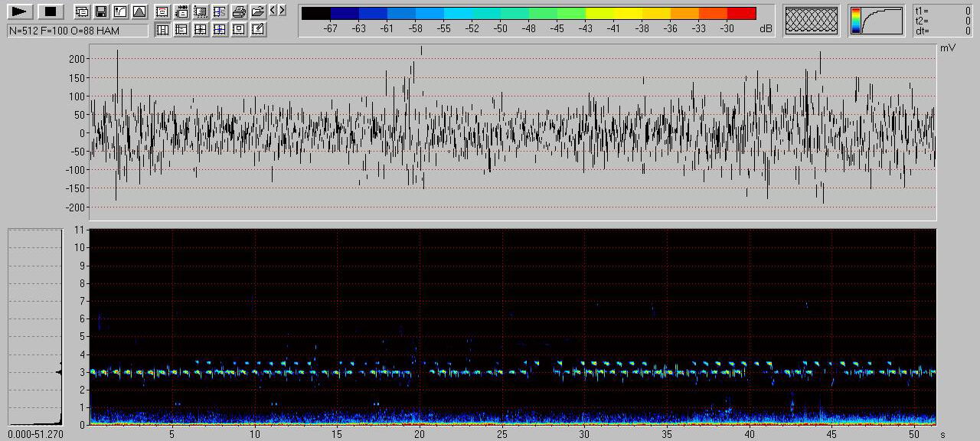Toggle the blue-crosshair layout button in second row
The height and width of the screenshot is (441, 980).
pos(220,30)
